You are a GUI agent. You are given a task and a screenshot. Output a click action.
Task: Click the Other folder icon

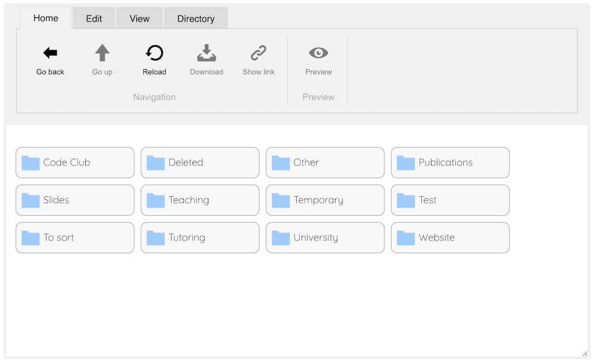(281, 163)
